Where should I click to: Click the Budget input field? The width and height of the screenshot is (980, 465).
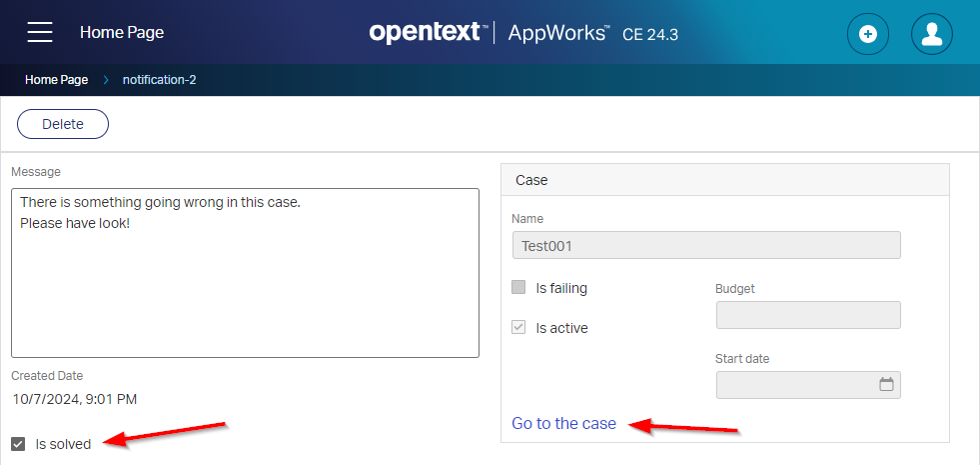[807, 315]
